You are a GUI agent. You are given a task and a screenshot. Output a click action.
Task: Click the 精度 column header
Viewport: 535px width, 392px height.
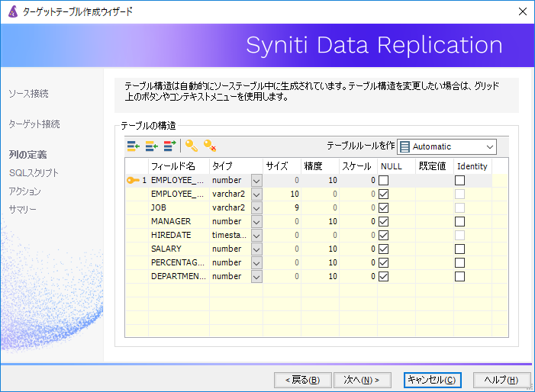pos(320,166)
